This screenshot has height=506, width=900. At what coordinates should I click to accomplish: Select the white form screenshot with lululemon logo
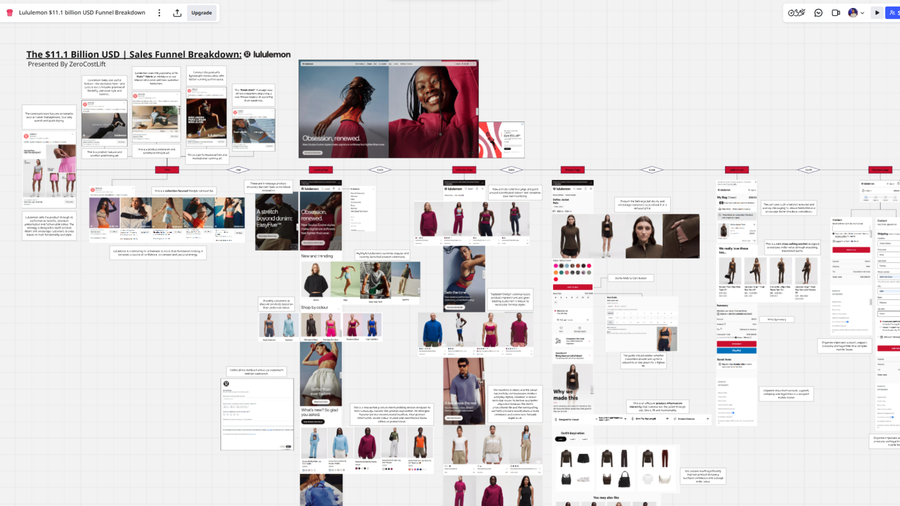tap(257, 414)
